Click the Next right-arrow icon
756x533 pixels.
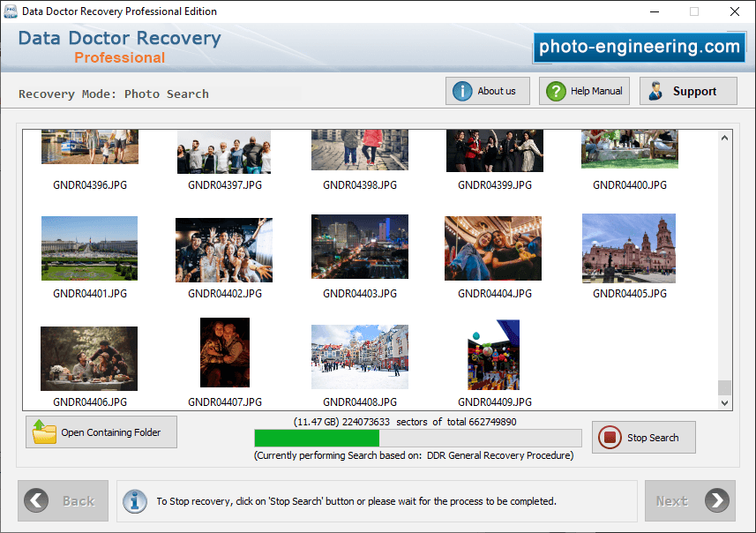[x=717, y=500]
